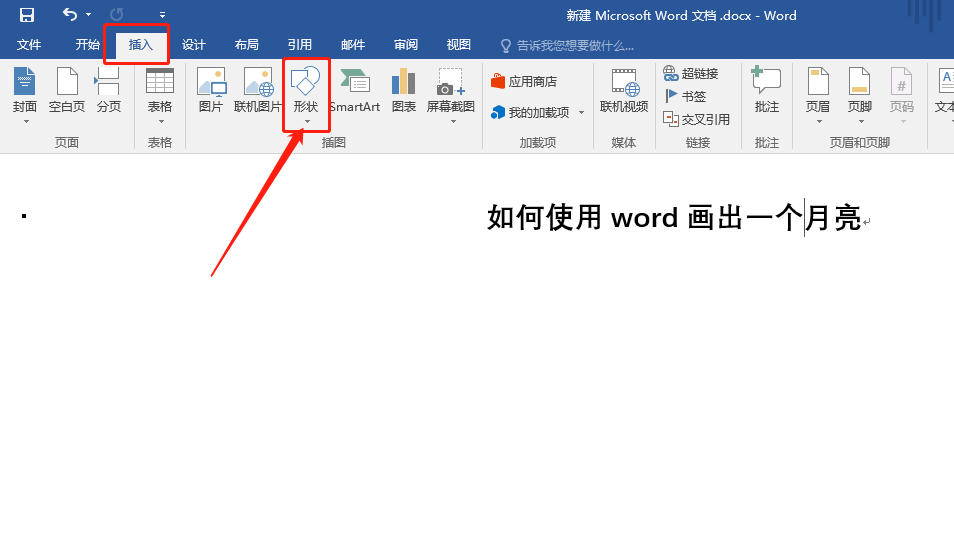Insert a picture with 图片
The height and width of the screenshot is (537, 954).
(x=211, y=90)
